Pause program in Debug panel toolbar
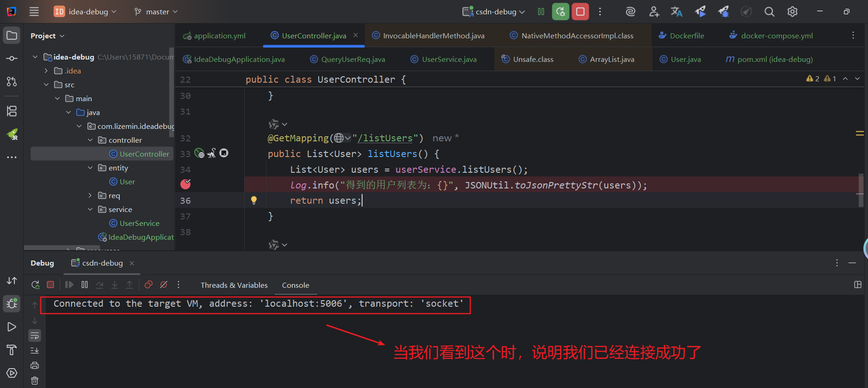The image size is (868, 388). tap(85, 285)
